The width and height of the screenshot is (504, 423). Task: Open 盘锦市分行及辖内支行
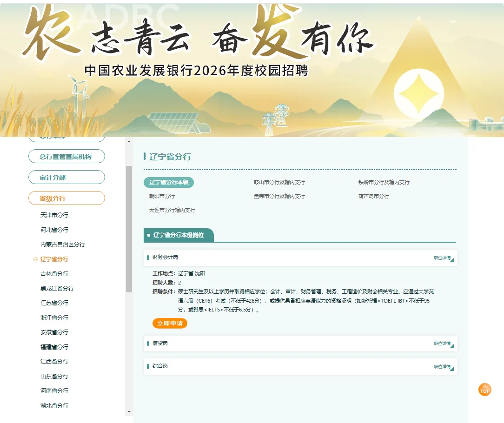click(x=279, y=196)
